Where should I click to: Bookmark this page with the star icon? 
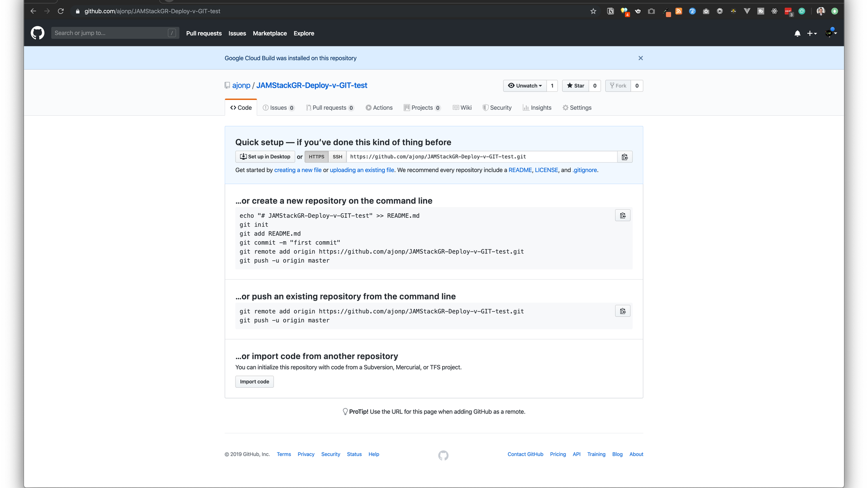(593, 11)
